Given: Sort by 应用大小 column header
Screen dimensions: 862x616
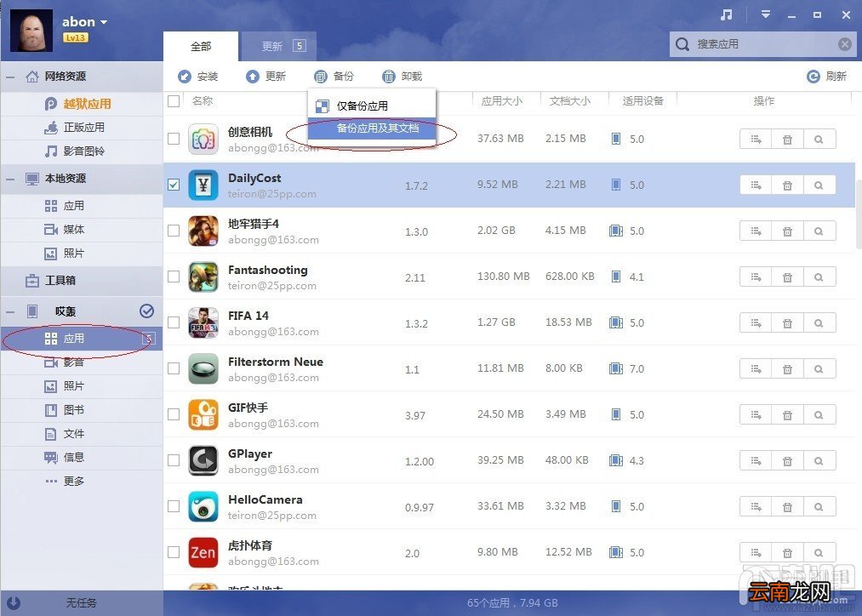Looking at the screenshot, I should [x=502, y=101].
